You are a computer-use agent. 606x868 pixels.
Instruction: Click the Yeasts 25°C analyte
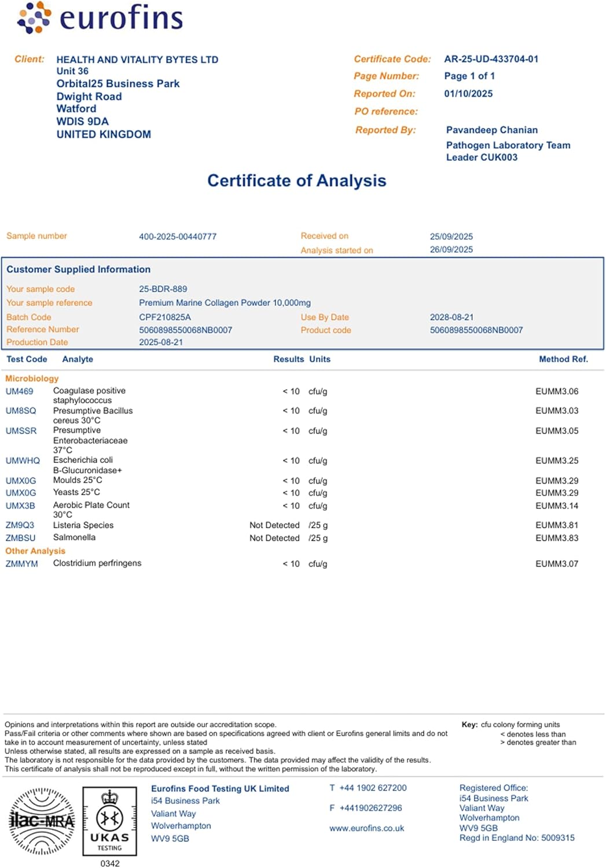[76, 492]
